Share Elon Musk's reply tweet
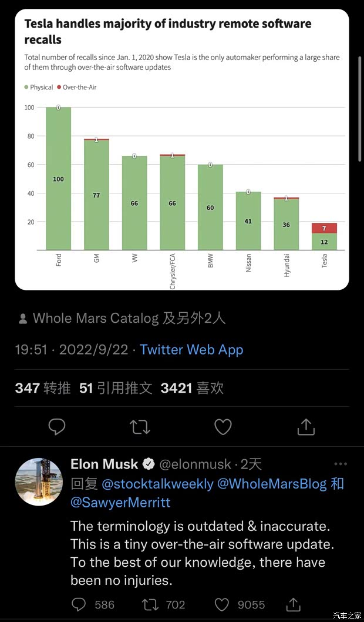The image size is (364, 622). point(293,604)
